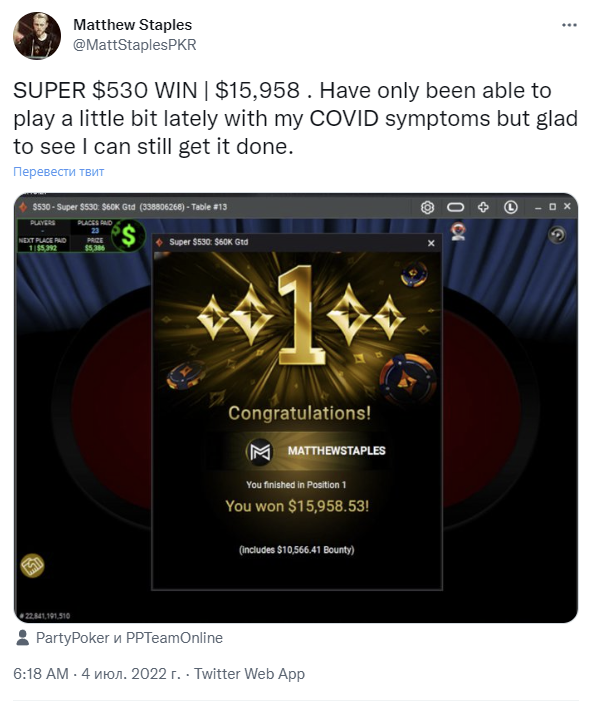
Task: Open tagged accounts PartyPoker и PPTeamOnline
Action: coord(129,638)
